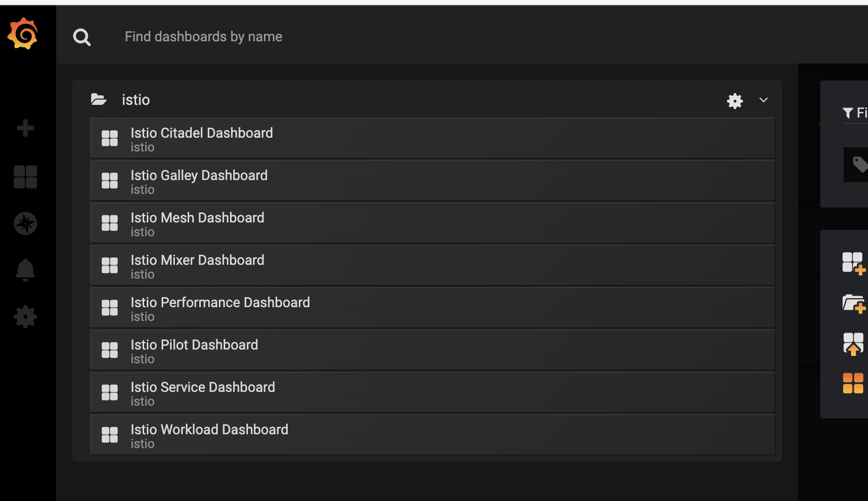Open Configuration using the gear sidebar icon
Screen dimensions: 868x501
25,317
